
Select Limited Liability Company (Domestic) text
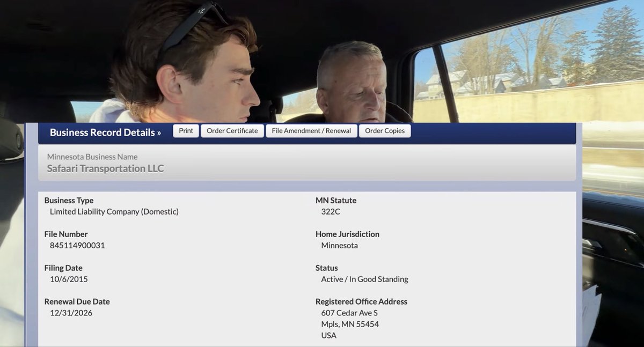(x=114, y=211)
